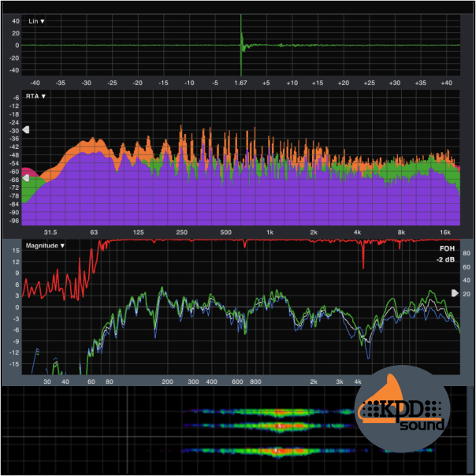Click the 250 label on RTA frequency axis
The width and height of the screenshot is (476, 476).
(182, 232)
